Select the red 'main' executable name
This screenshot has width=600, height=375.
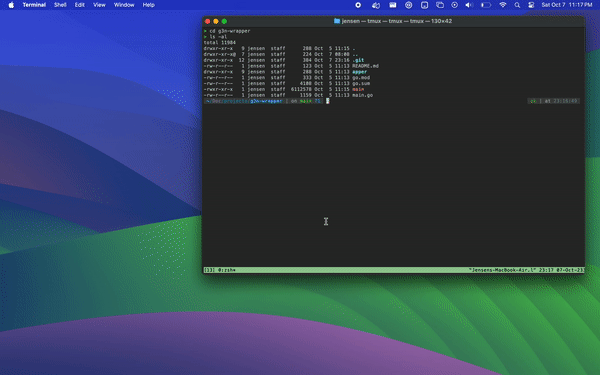click(358, 89)
